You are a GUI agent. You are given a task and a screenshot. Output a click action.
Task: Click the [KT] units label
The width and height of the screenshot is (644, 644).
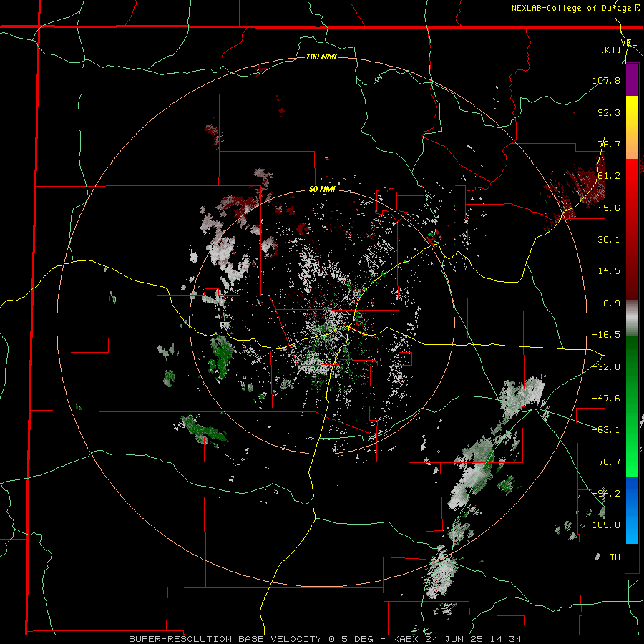610,49
